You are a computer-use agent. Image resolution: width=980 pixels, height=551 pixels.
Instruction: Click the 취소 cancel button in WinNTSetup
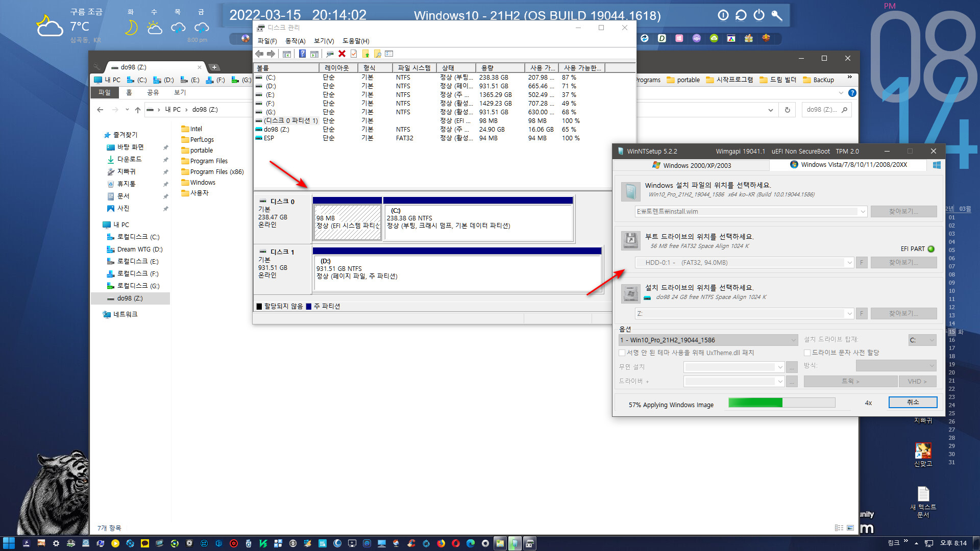click(913, 402)
